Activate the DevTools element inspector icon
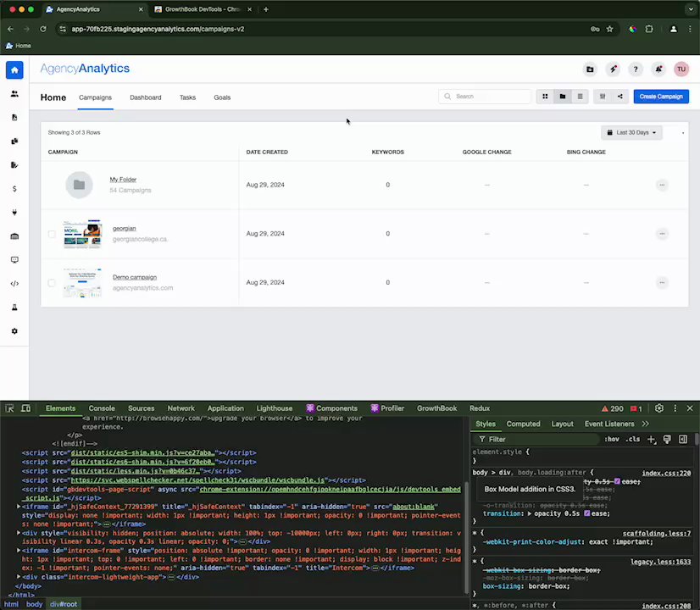This screenshot has width=700, height=610. click(x=9, y=408)
